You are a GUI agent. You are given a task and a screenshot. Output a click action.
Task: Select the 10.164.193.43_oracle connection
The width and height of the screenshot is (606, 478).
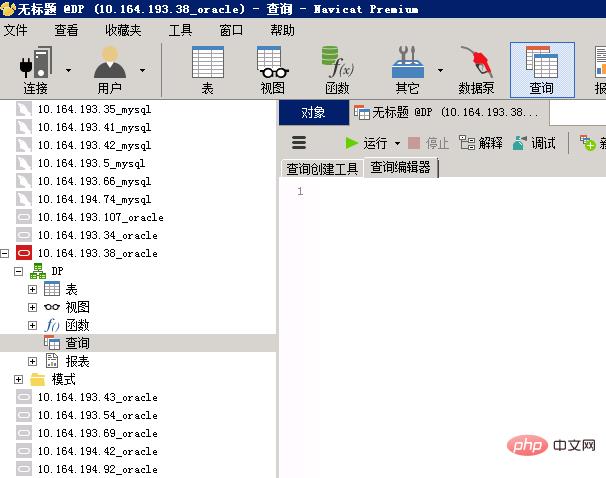tap(97, 398)
